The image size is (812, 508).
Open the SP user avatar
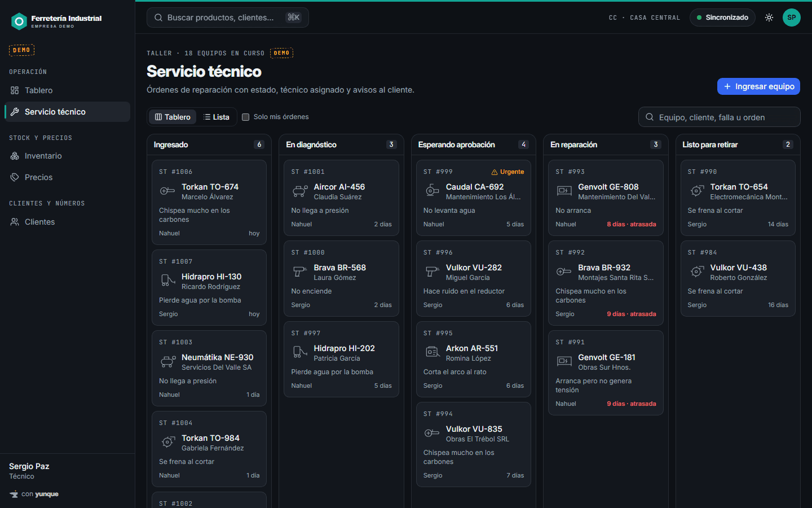(792, 17)
